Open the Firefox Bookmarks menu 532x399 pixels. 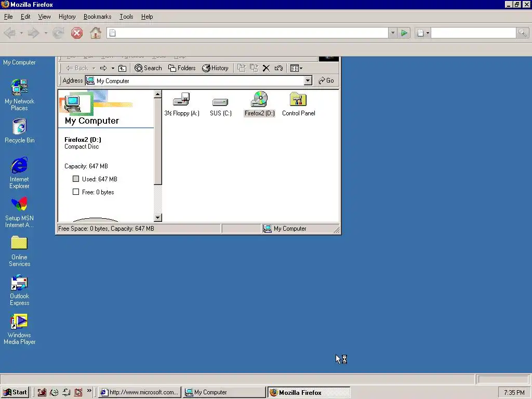pyautogui.click(x=97, y=17)
